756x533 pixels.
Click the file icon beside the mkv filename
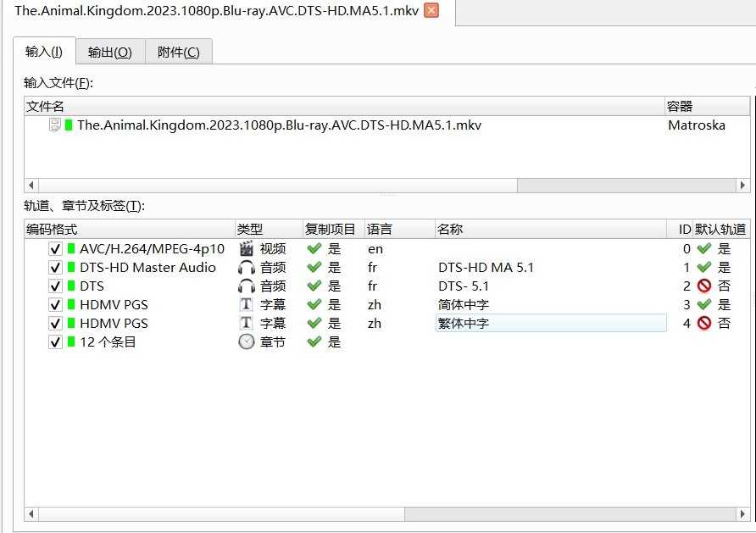click(x=72, y=125)
